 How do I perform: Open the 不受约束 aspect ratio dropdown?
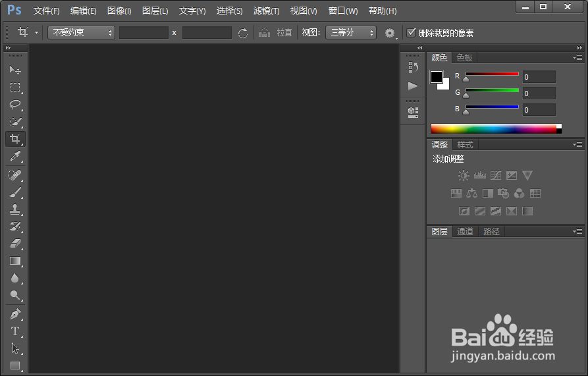point(82,33)
